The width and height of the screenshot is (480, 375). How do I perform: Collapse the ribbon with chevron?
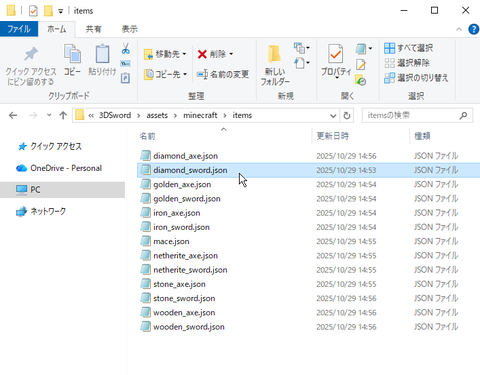pyautogui.click(x=459, y=29)
